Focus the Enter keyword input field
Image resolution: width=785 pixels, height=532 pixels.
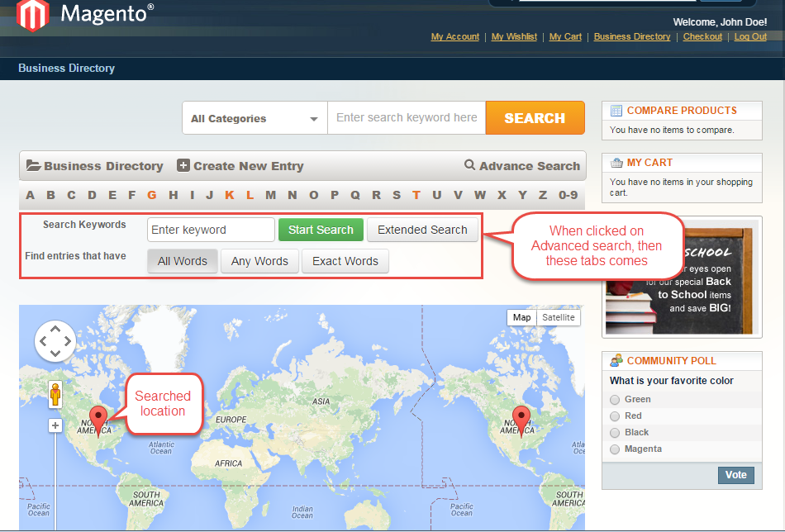[x=211, y=230]
